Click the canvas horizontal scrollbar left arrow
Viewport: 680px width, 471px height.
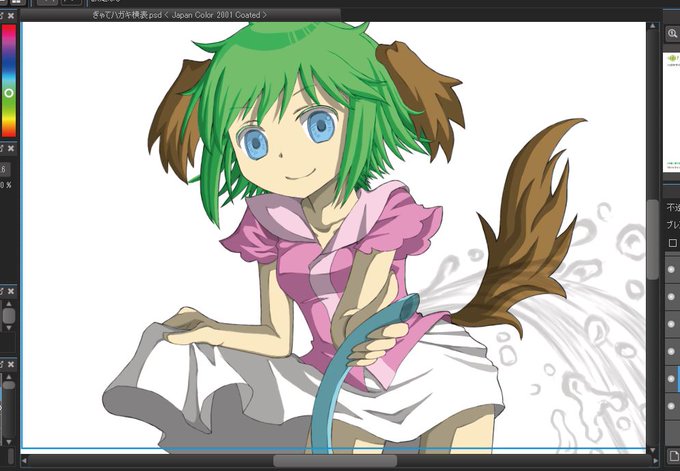(x=24, y=461)
